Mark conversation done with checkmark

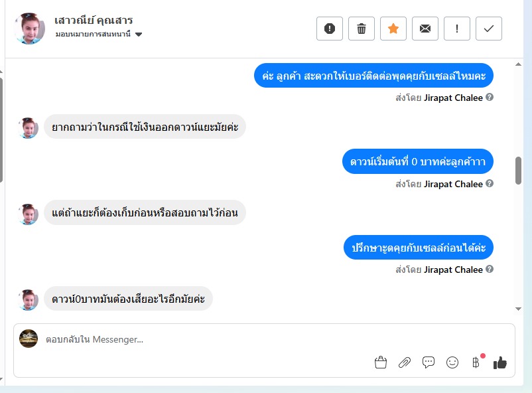pos(489,29)
